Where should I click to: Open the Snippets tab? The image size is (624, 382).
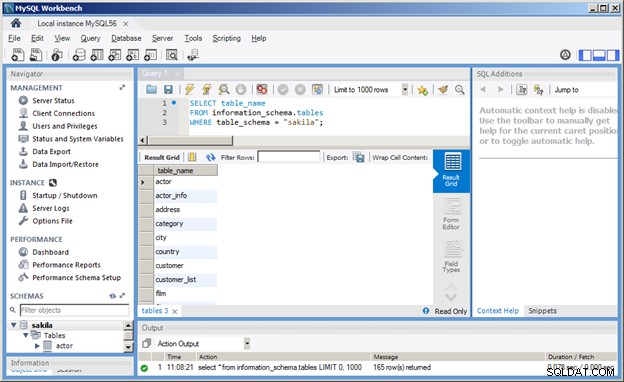542,311
